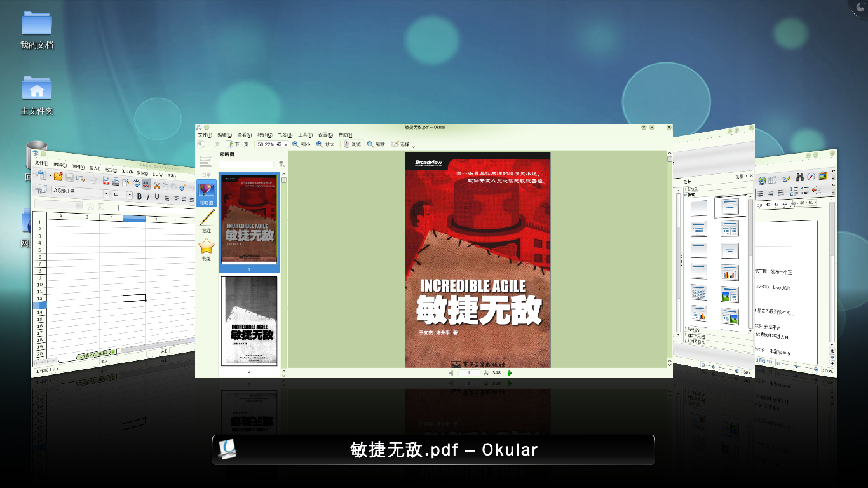
Task: Click the format paintbrush icon in the spreadsheet window
Action: click(182, 187)
